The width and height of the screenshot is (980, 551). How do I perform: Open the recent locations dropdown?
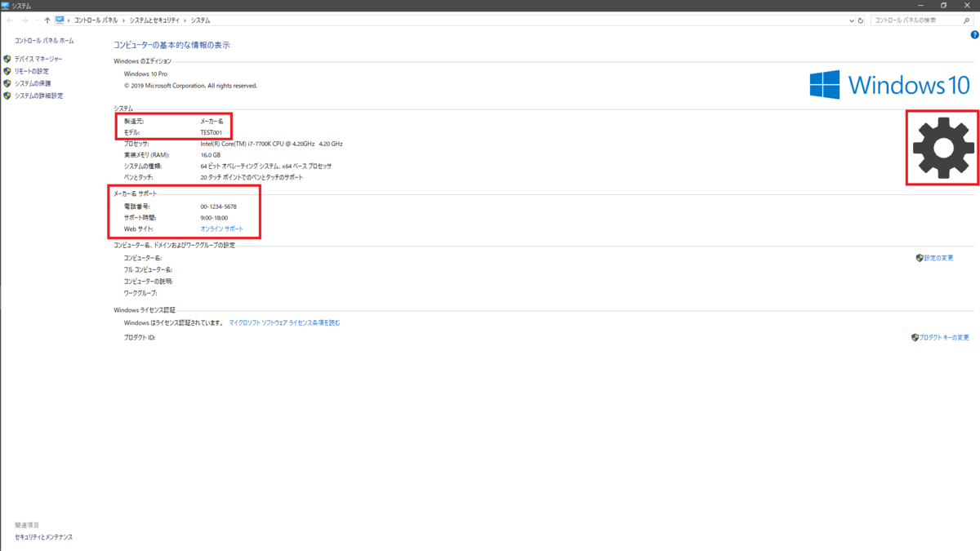tap(36, 20)
